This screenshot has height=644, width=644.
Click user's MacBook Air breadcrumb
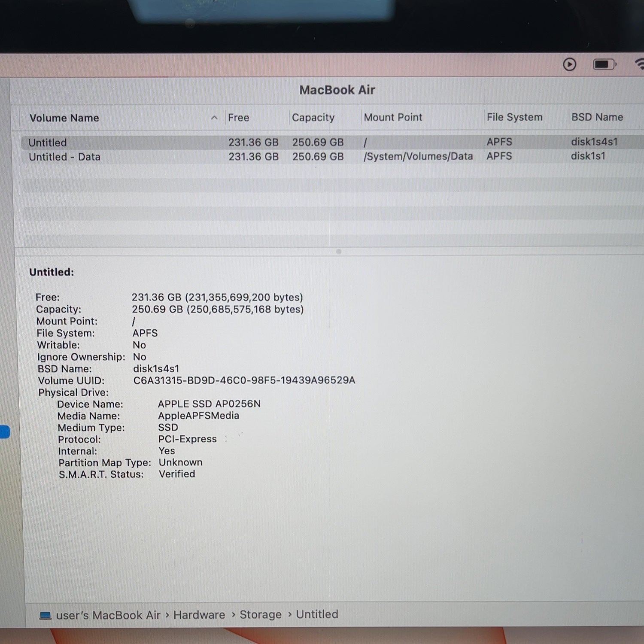click(108, 615)
